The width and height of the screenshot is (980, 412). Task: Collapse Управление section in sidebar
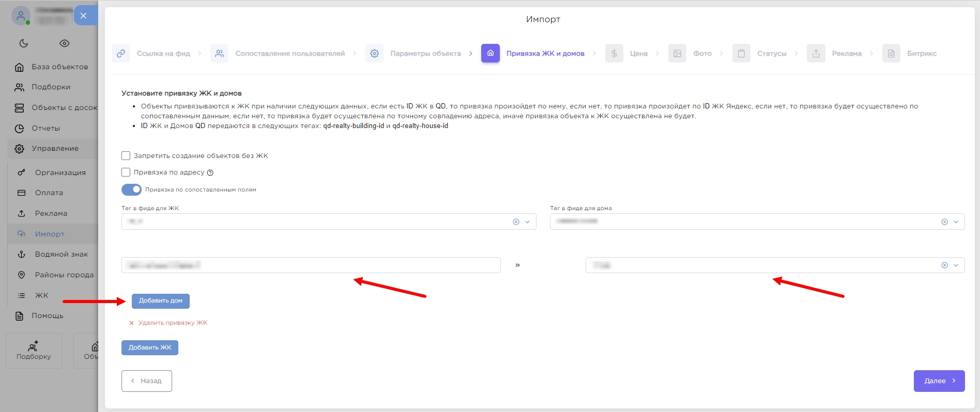[x=53, y=149]
